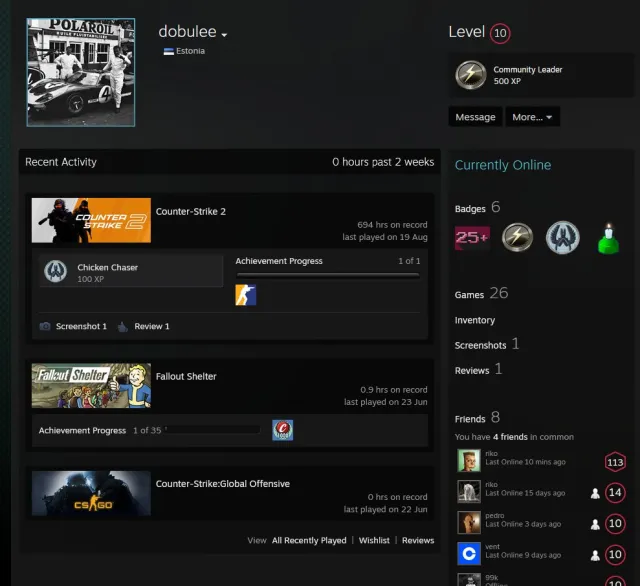Open Friends 8 list link
Viewport: 640px width, 586px height.
tap(477, 417)
